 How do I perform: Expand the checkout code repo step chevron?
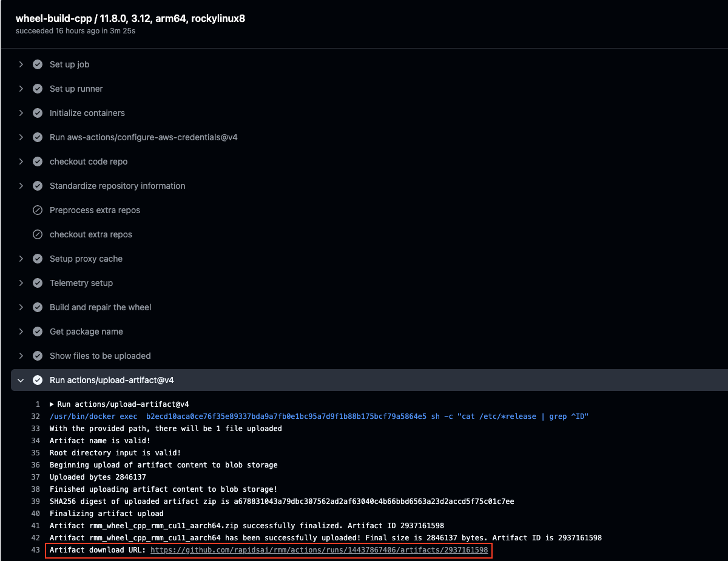(x=21, y=161)
